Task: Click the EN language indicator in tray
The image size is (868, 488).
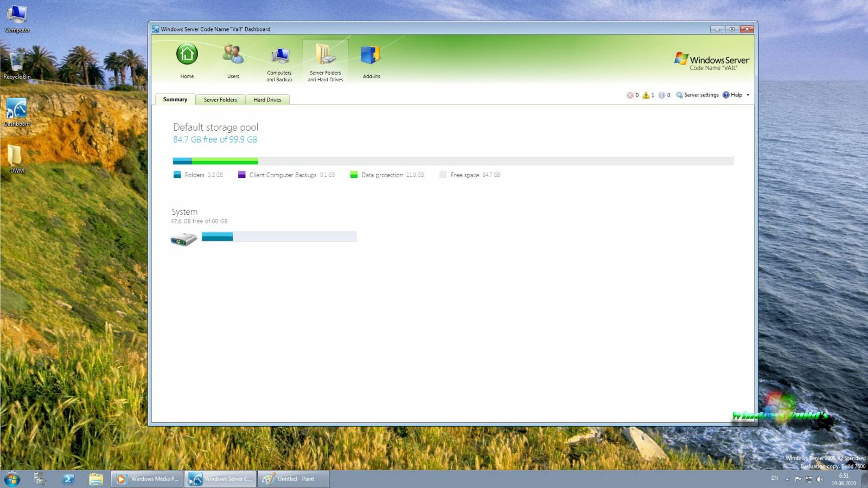Action: (775, 478)
